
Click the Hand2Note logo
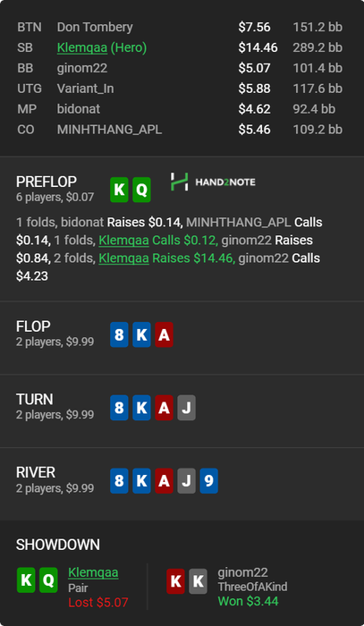click(x=213, y=182)
